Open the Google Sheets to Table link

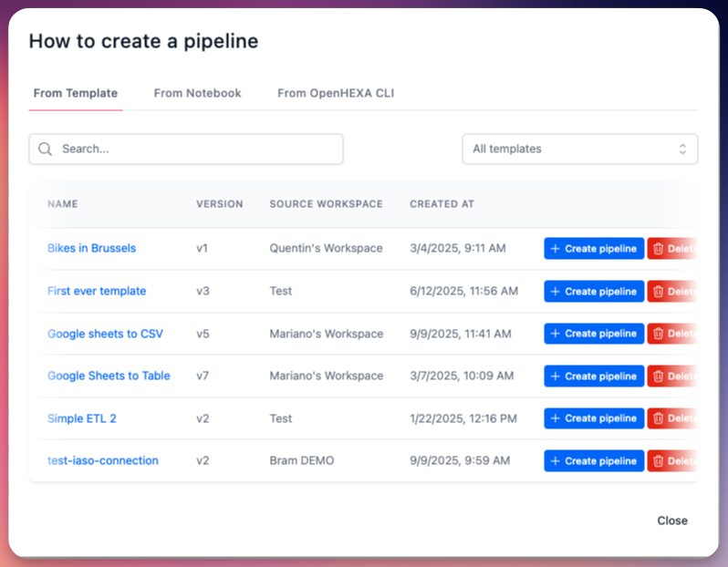click(109, 376)
